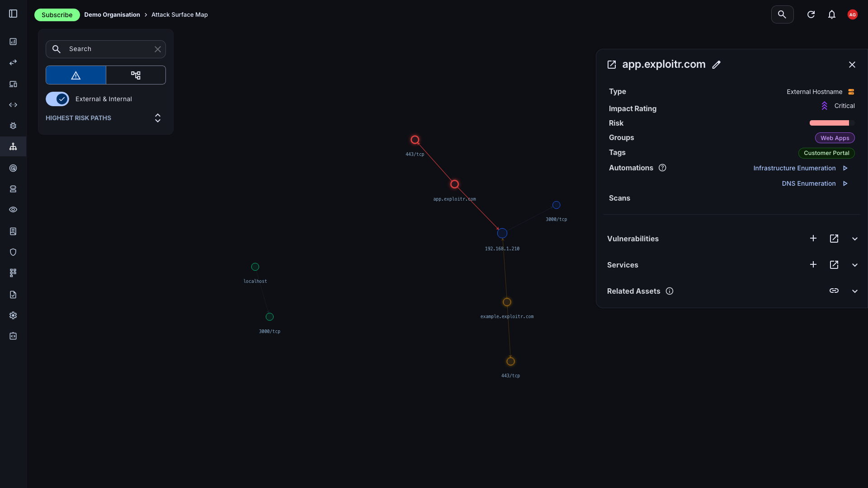Open the server stack sidebar icon

13,189
